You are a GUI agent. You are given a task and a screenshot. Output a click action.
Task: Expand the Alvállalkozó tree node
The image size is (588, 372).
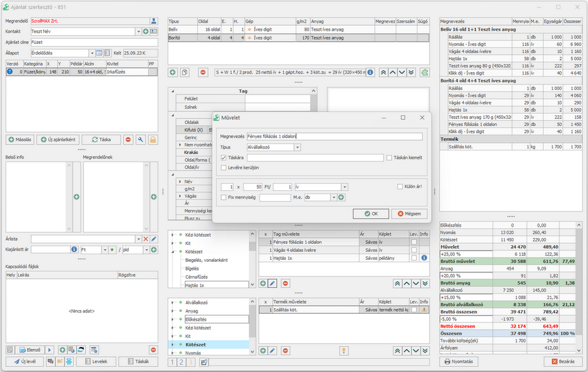(x=172, y=302)
